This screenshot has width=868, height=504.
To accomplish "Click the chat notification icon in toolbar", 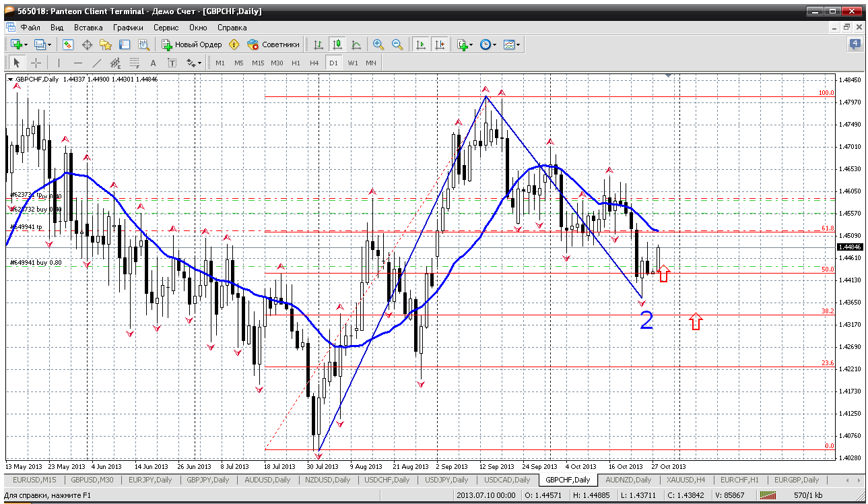I will (855, 44).
